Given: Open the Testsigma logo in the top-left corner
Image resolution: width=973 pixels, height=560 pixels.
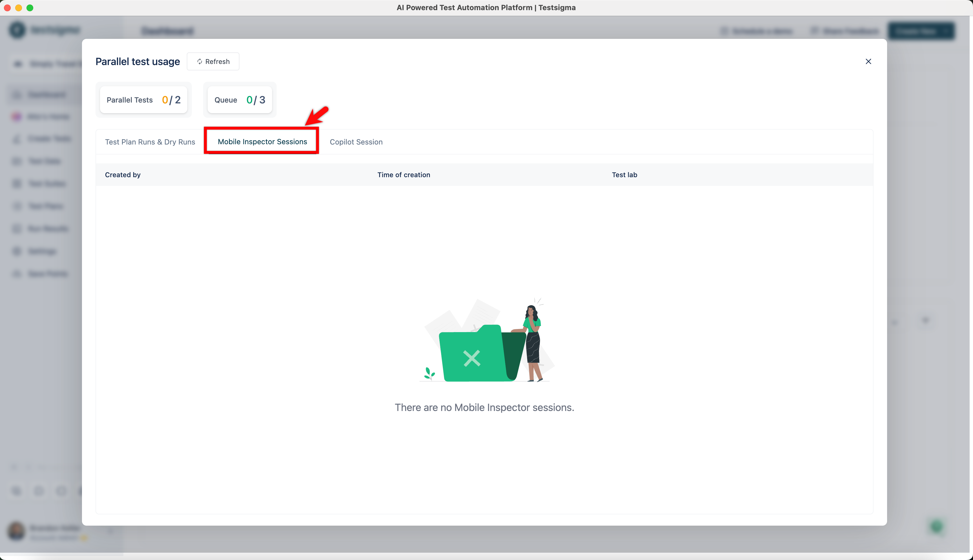Looking at the screenshot, I should (x=17, y=30).
